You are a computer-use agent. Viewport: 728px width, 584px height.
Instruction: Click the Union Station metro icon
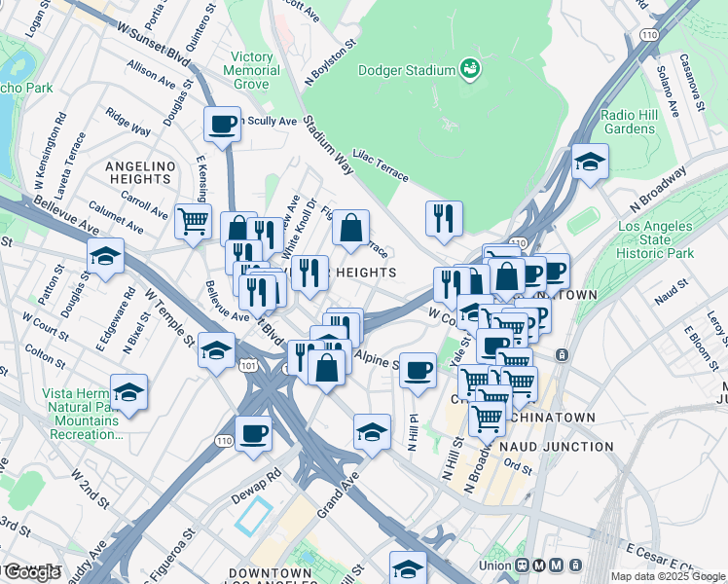pyautogui.click(x=539, y=566)
